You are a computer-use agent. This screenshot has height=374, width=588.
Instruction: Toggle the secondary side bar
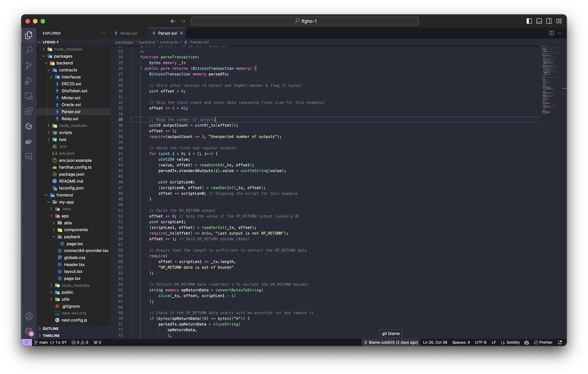549,21
